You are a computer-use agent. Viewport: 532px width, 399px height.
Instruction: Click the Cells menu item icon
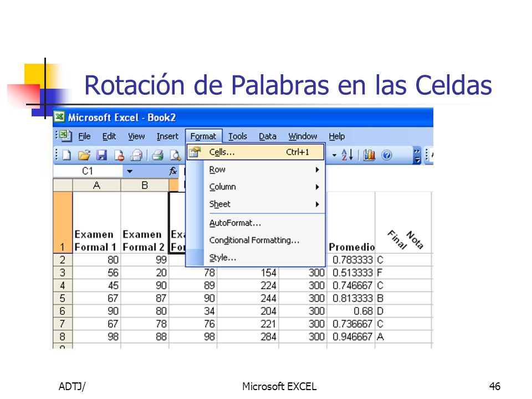click(x=195, y=152)
